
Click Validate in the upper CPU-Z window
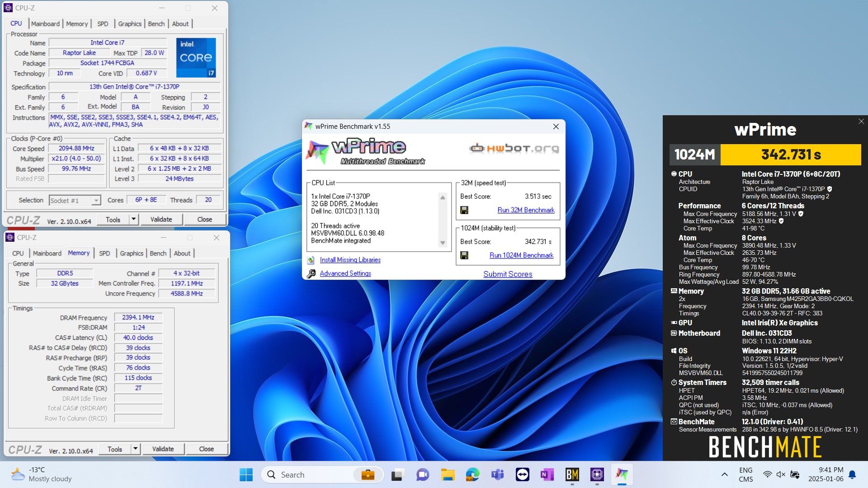coord(161,219)
